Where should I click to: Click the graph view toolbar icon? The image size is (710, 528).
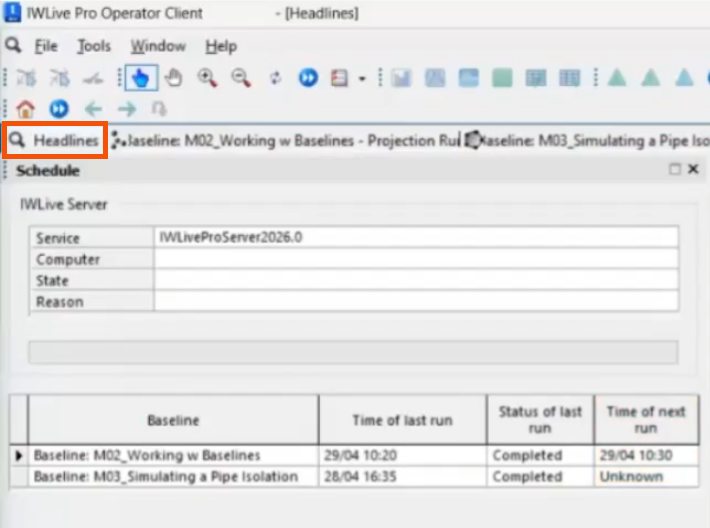coord(401,78)
